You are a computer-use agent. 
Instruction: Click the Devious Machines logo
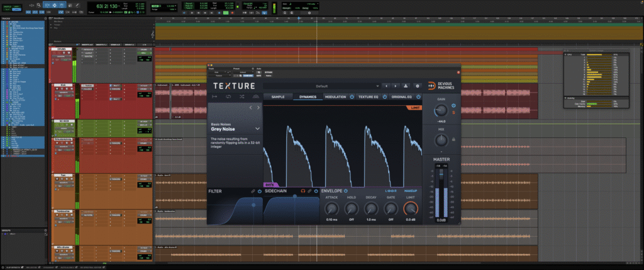point(441,86)
